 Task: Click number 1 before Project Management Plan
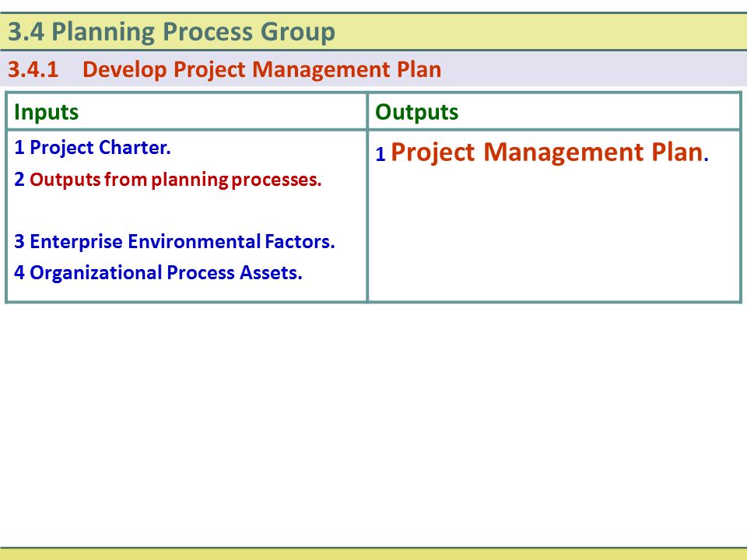pyautogui.click(x=381, y=154)
